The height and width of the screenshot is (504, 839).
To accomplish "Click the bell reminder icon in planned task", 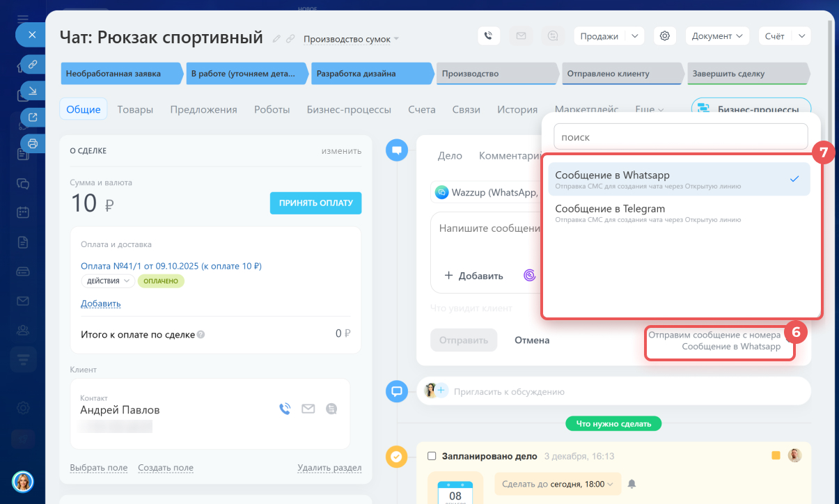I will tap(632, 484).
